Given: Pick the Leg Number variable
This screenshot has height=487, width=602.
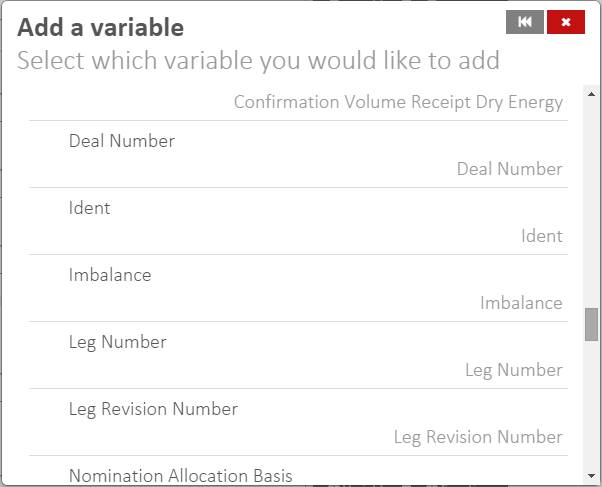Looking at the screenshot, I should [117, 342].
